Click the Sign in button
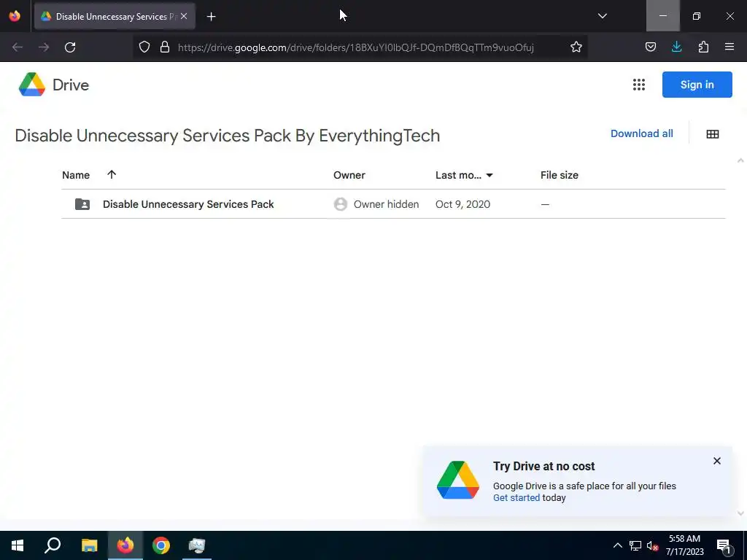This screenshot has width=747, height=560. 697,85
